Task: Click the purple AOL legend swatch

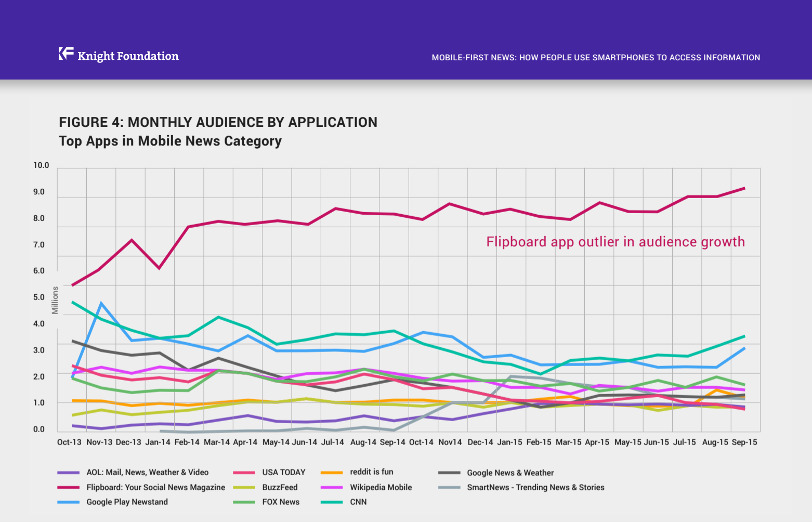Action: pos(69,473)
